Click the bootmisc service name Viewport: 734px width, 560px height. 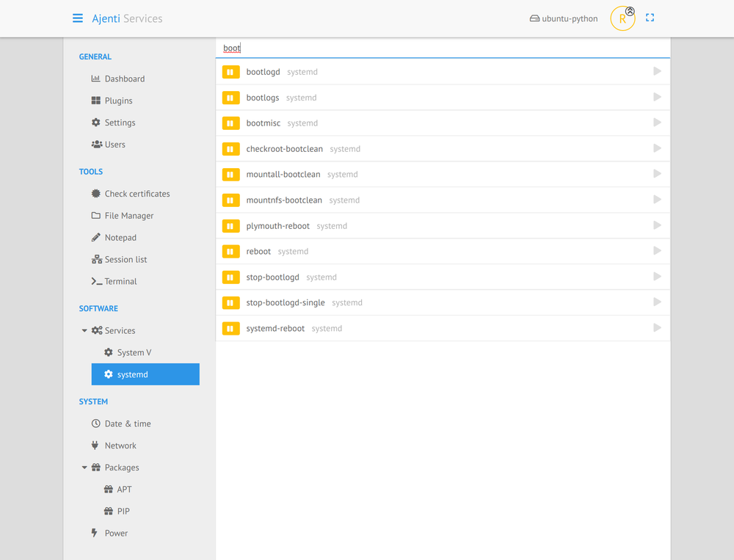(x=264, y=123)
